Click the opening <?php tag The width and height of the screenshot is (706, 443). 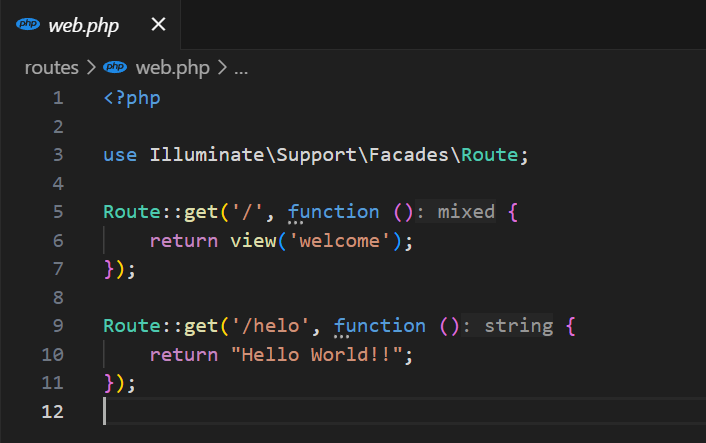(x=131, y=98)
